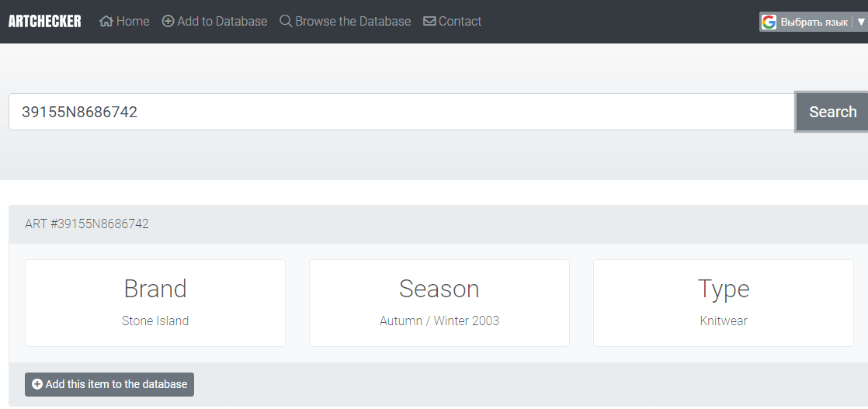Open the Выбрать язык language selector
Screen dimensions: 868x409
pos(814,23)
